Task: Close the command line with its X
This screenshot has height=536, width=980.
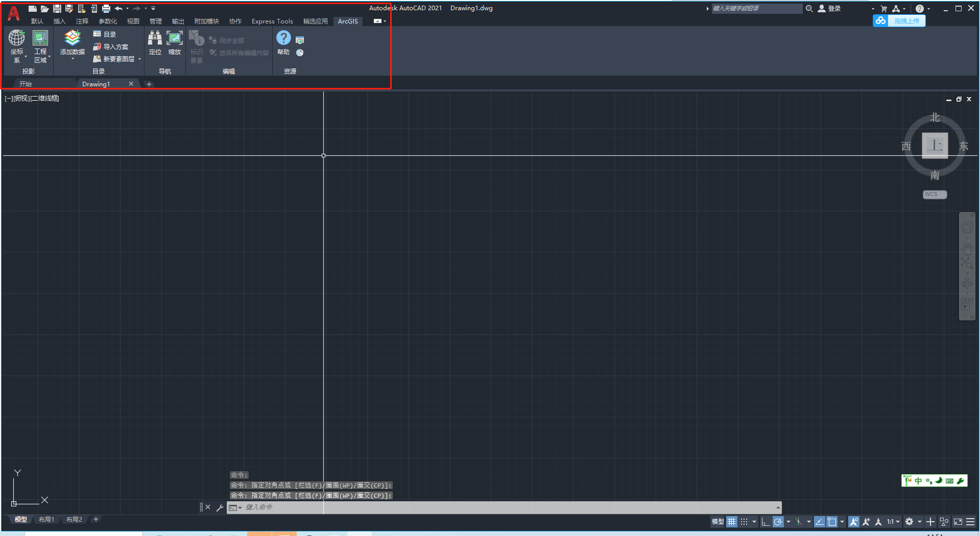Action: (208, 507)
